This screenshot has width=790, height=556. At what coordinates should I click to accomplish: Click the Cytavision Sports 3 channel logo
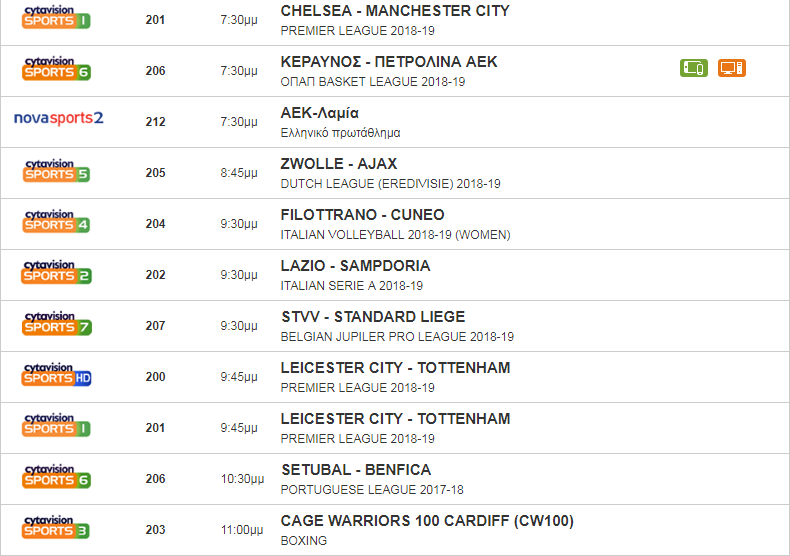pyautogui.click(x=56, y=527)
